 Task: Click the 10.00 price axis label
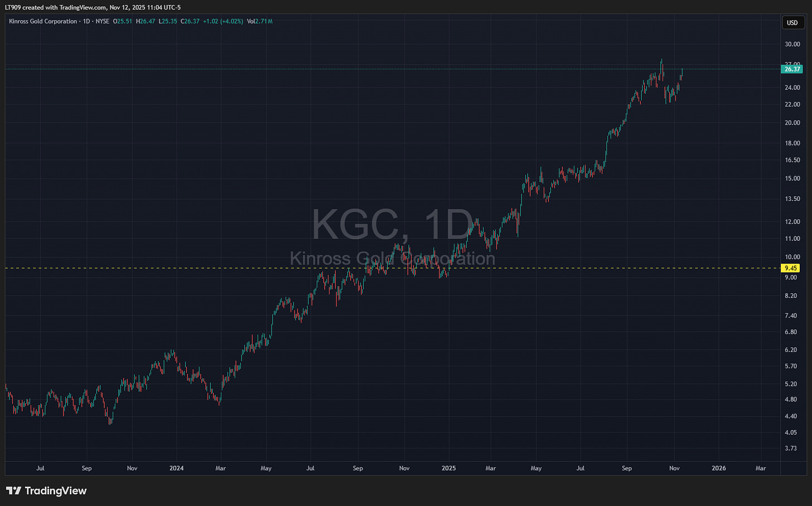tap(792, 257)
